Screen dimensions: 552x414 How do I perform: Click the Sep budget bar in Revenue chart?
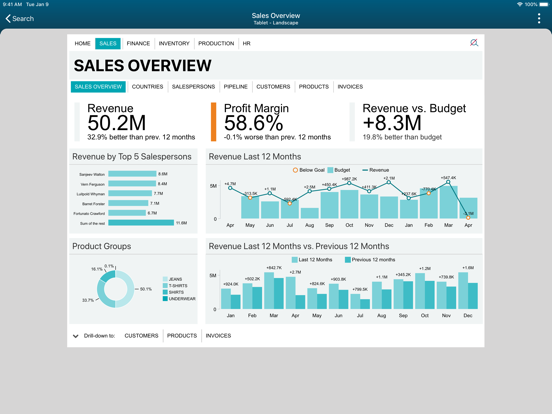point(330,205)
